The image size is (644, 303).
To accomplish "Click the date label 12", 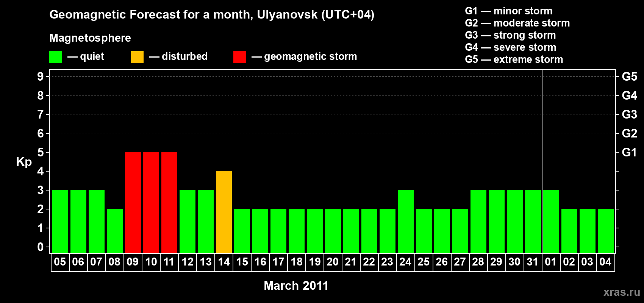I will 187,262.
